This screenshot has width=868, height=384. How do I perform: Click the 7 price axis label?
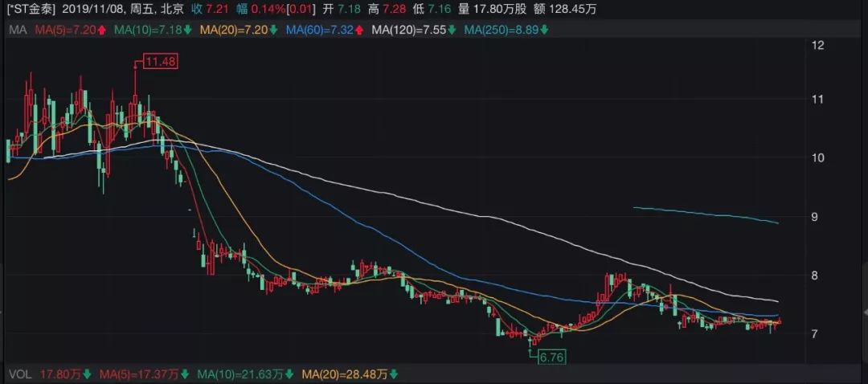click(814, 333)
